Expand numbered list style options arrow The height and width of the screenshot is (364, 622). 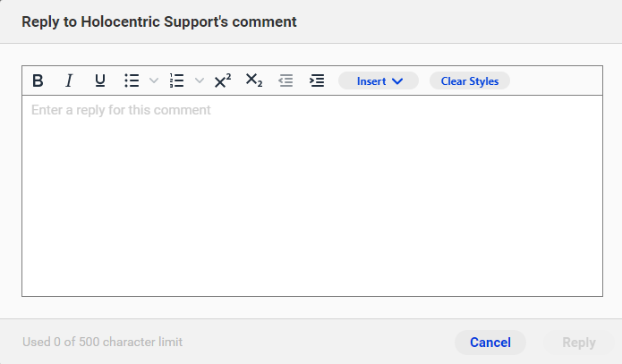200,80
